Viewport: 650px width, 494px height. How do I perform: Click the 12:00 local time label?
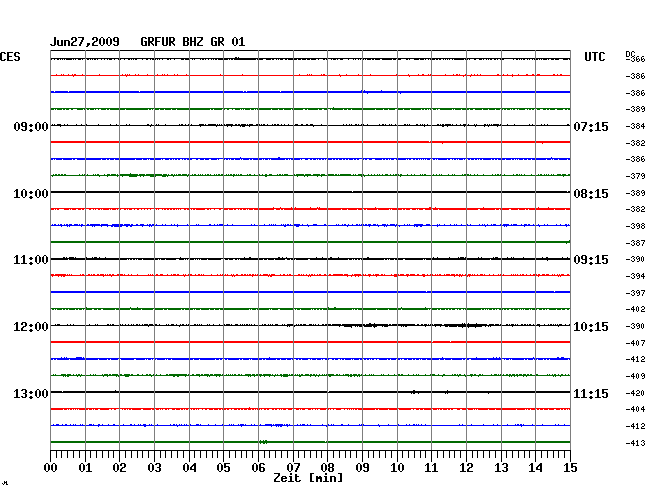(31, 327)
